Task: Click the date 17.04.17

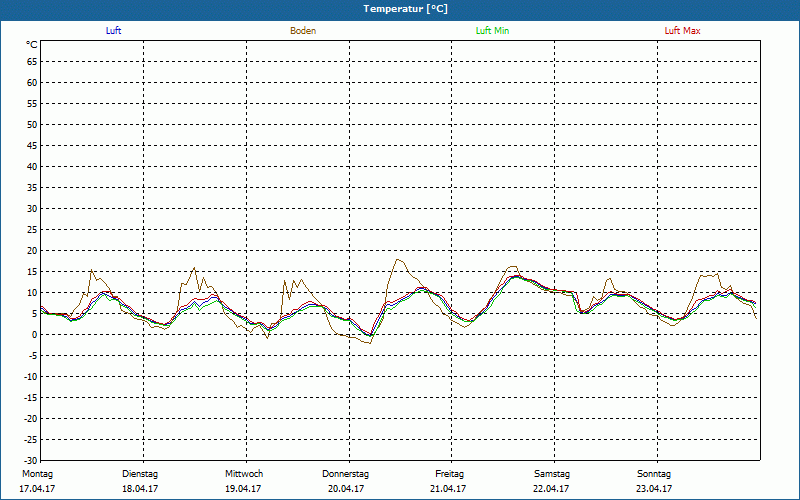Action: click(x=37, y=489)
